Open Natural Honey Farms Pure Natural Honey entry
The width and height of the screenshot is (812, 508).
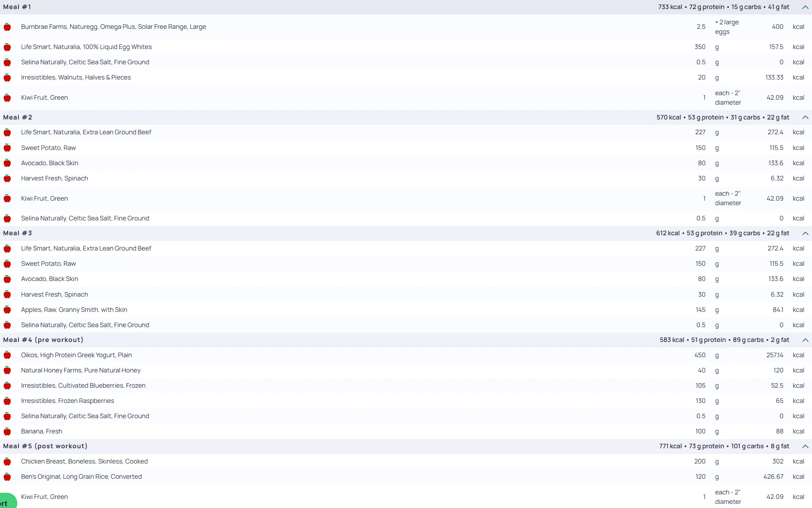(x=81, y=370)
